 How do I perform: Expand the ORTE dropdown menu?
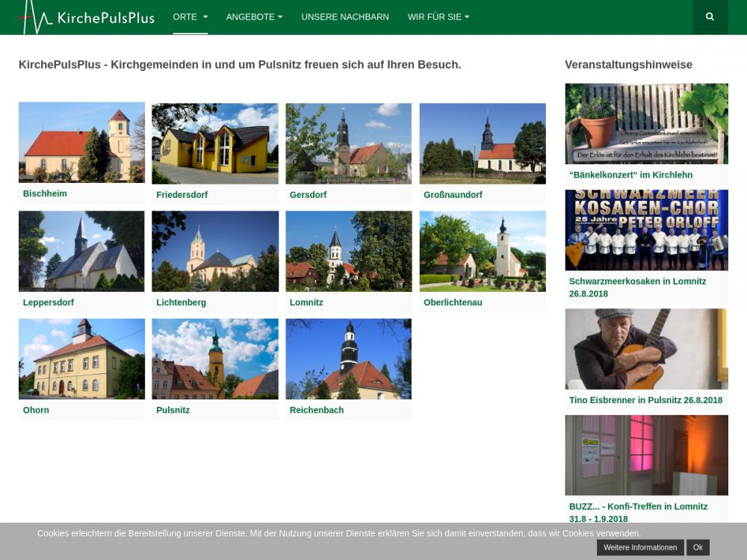[x=190, y=16]
